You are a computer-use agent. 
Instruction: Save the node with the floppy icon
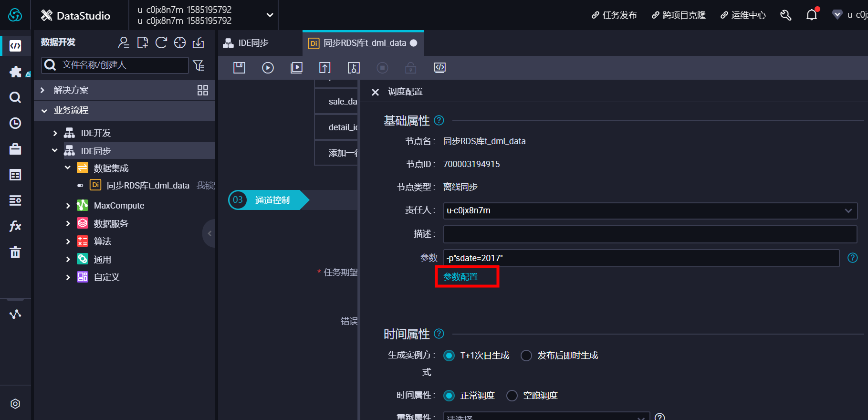point(239,68)
